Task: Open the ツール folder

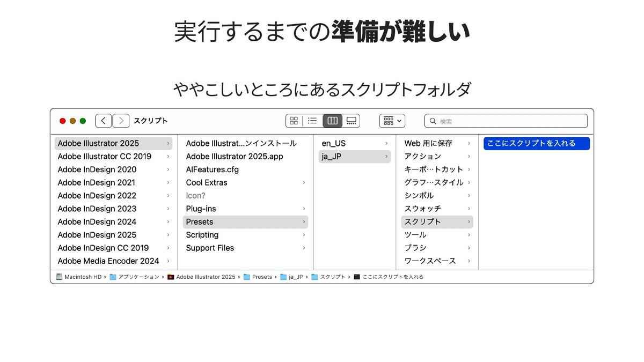Action: click(x=437, y=235)
